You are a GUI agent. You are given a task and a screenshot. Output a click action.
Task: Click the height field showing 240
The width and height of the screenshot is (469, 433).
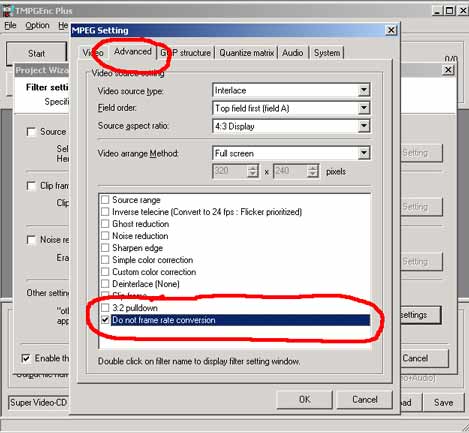coord(290,171)
